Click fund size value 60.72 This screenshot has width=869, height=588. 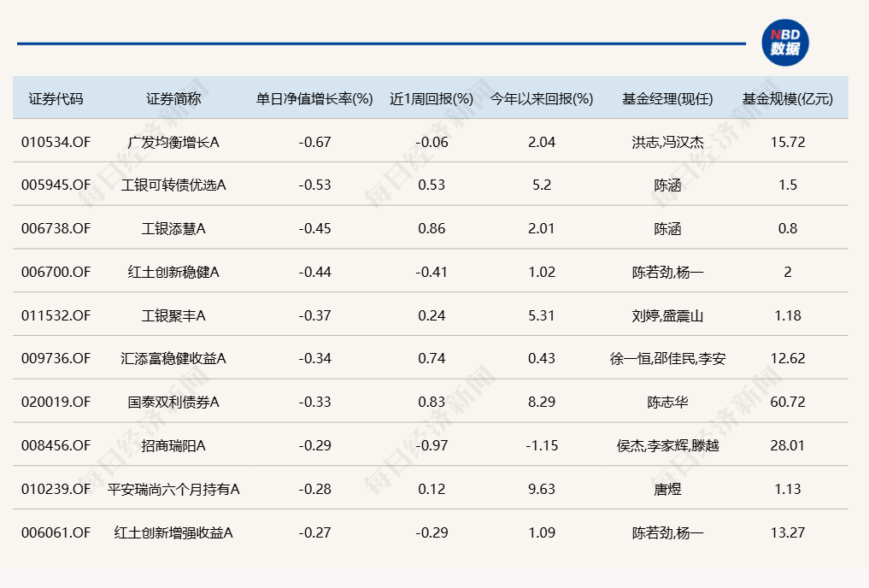click(x=787, y=402)
